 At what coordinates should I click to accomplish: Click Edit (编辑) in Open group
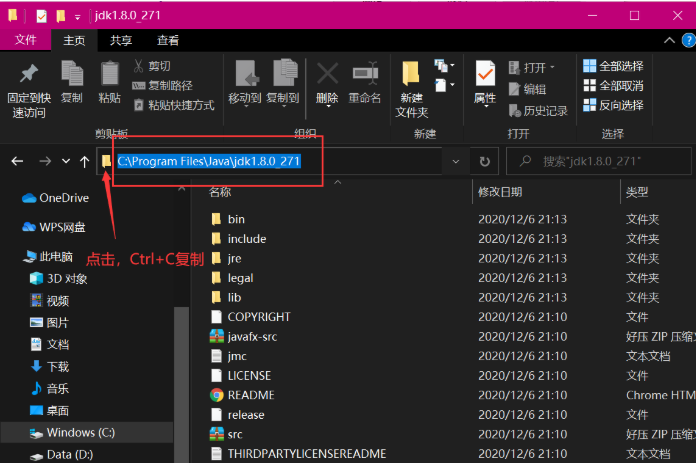(x=527, y=89)
